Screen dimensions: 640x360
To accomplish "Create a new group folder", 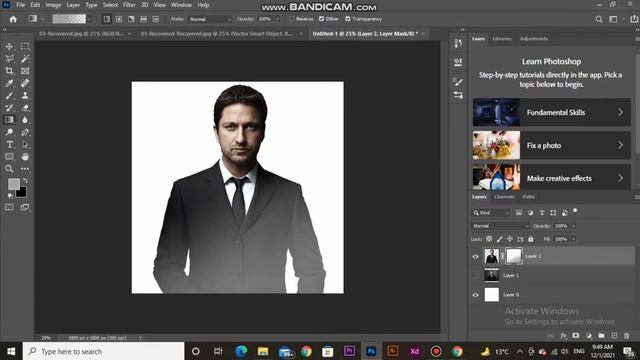I will (601, 336).
